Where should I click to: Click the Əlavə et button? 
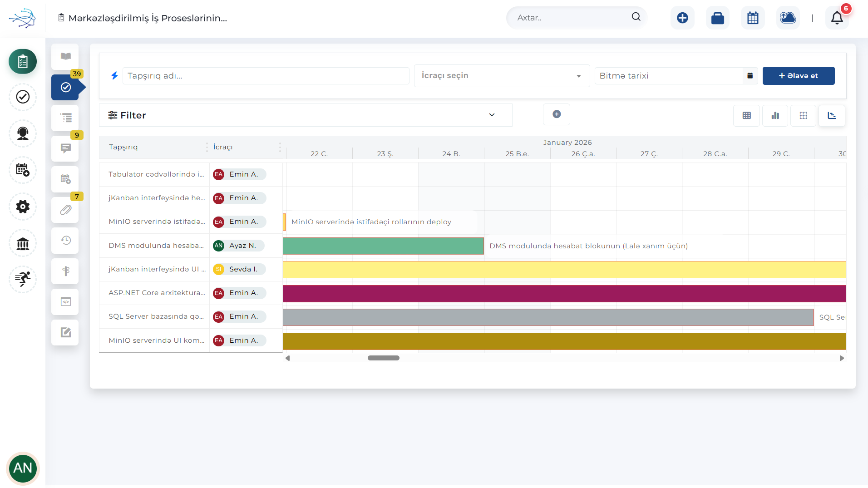click(799, 76)
